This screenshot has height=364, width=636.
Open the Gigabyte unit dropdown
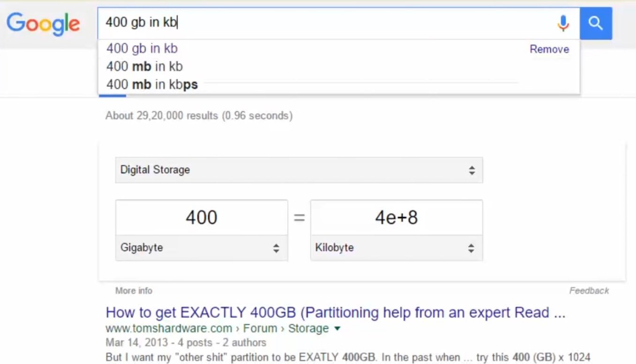[x=201, y=248]
